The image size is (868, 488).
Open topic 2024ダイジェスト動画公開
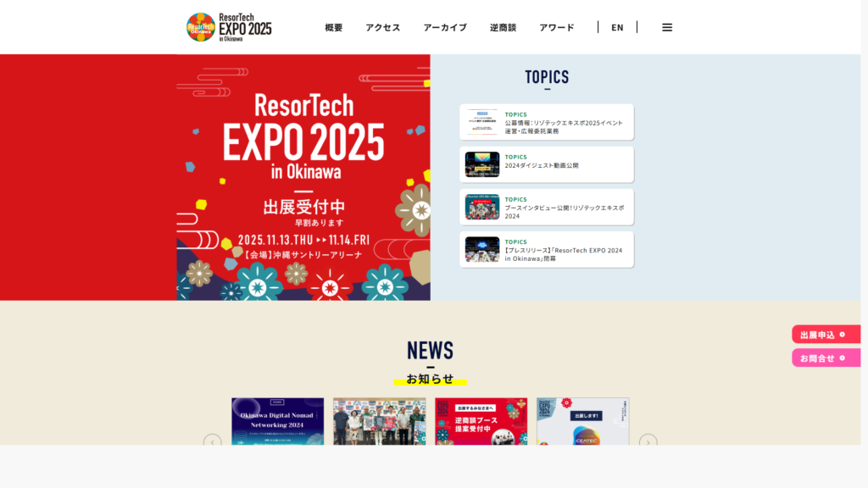click(x=547, y=164)
